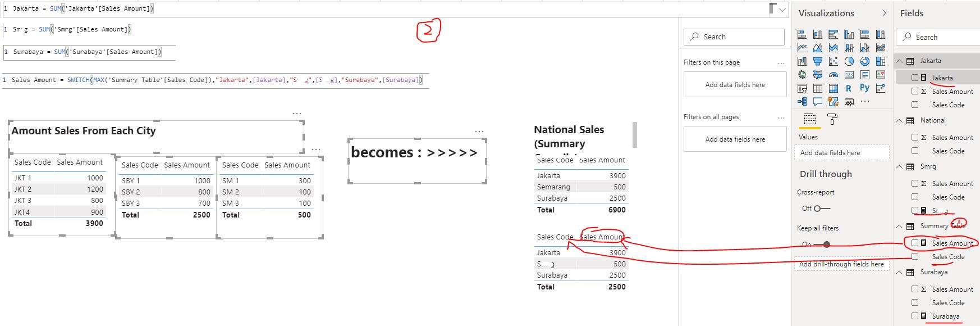
Task: Check Sales Amount under Smrg table
Action: tap(915, 183)
